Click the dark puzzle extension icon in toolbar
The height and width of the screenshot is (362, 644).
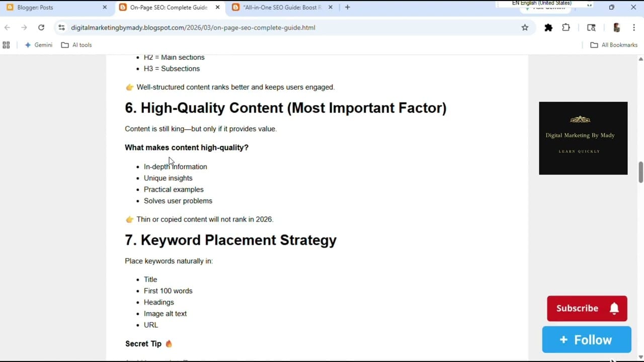pos(548,28)
